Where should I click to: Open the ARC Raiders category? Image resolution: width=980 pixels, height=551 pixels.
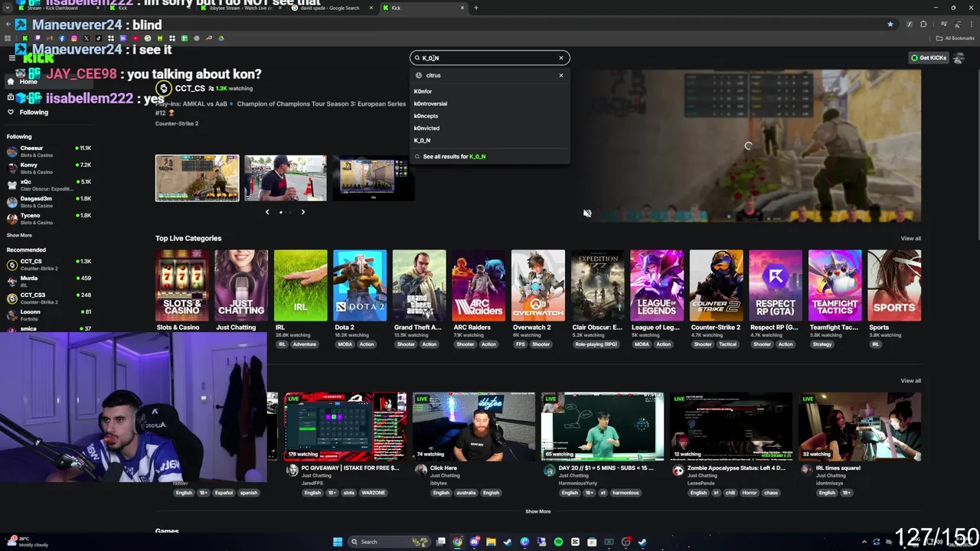click(x=479, y=285)
